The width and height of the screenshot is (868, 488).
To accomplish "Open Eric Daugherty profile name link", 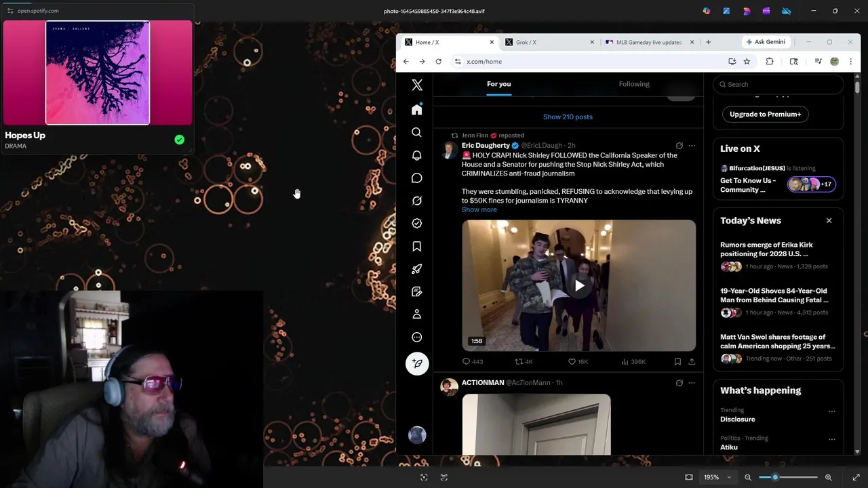I will [486, 146].
